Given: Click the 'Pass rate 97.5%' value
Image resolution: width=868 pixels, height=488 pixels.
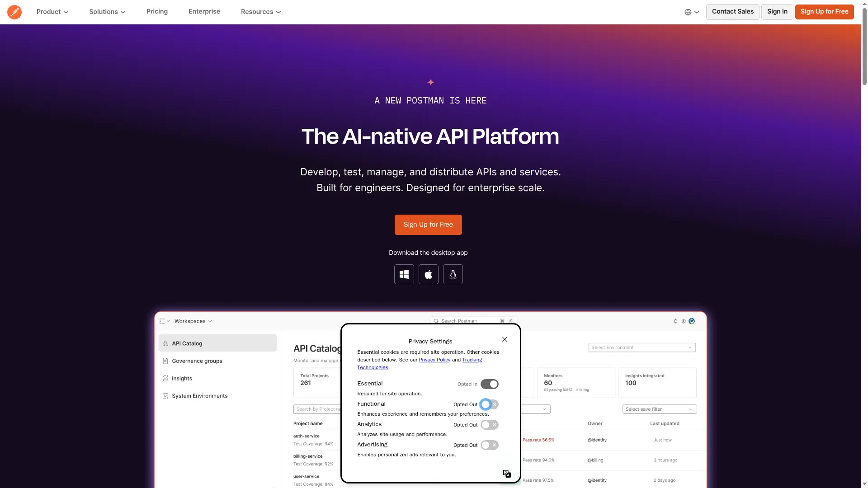Looking at the screenshot, I should click(538, 481).
